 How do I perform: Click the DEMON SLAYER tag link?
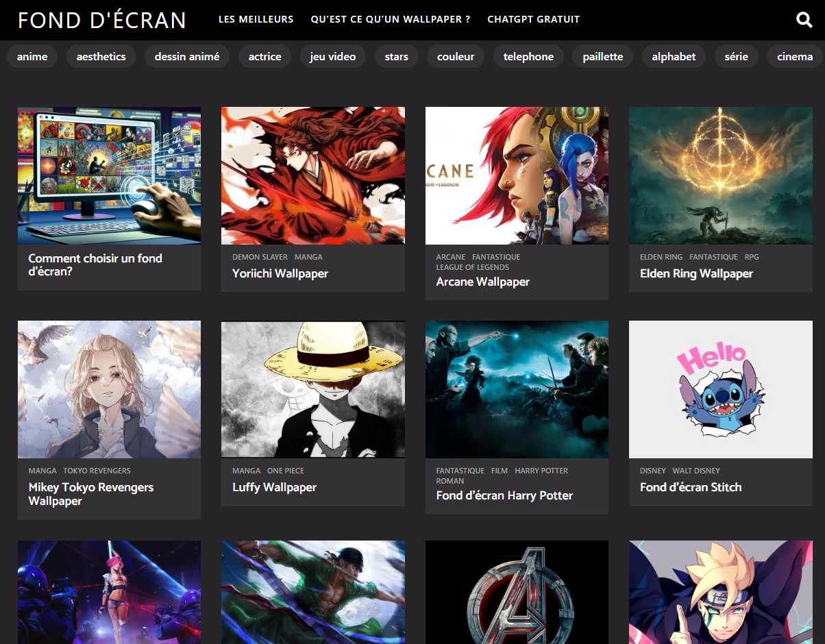pos(260,257)
